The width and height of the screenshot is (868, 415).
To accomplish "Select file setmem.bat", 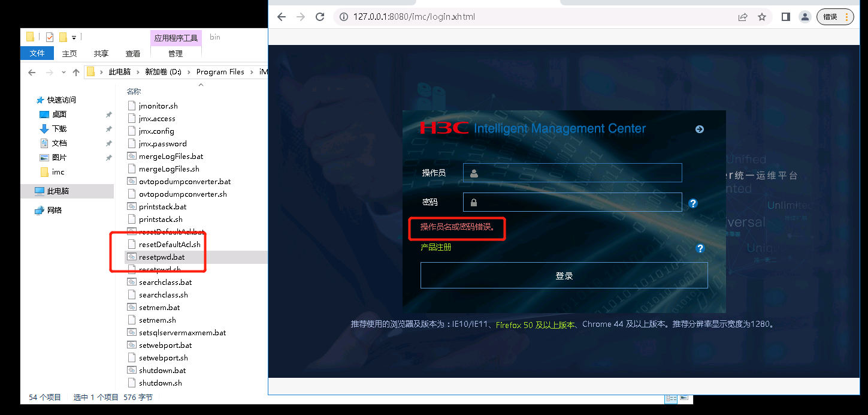I will click(x=159, y=308).
